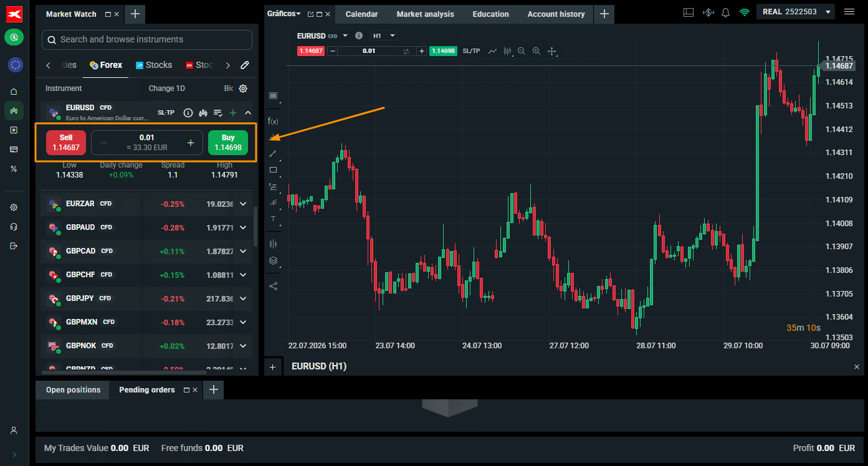The image size is (868, 466).
Task: Collapse the EURUSD row details
Action: click(x=248, y=113)
